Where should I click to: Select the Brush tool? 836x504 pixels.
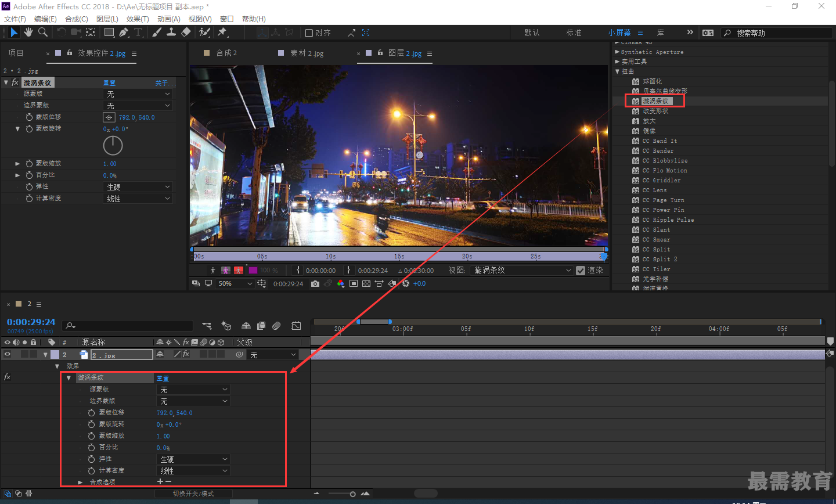click(x=157, y=33)
